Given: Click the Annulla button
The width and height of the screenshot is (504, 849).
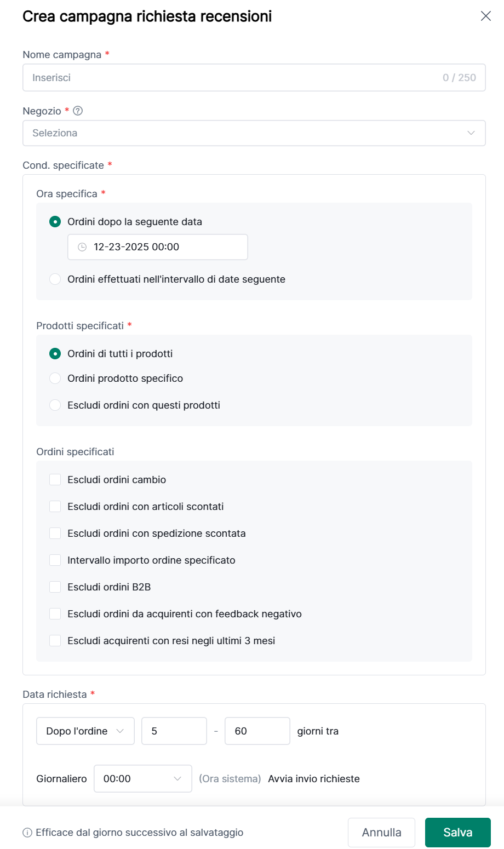Looking at the screenshot, I should pos(381,833).
